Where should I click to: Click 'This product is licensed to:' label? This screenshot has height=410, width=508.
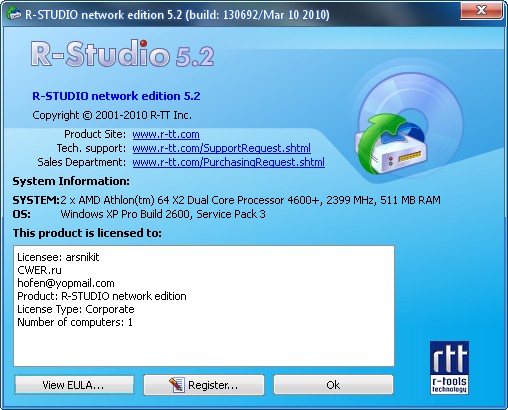[87, 233]
